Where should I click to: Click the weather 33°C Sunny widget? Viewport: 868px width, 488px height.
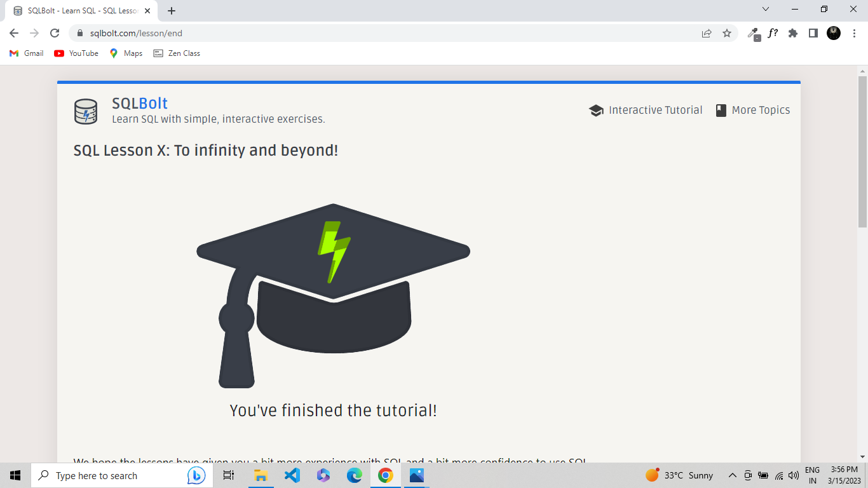(679, 475)
